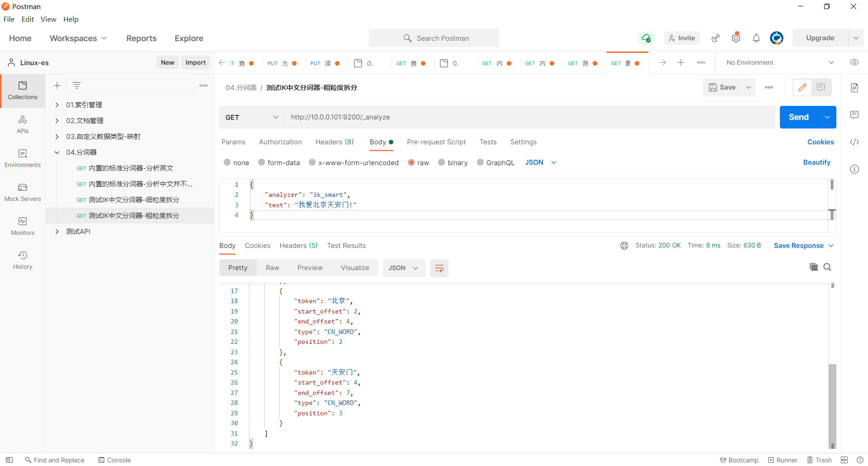Viewport: 868px width, 466px height.
Task: Collapse the 04.分词器 collection
Action: point(57,152)
